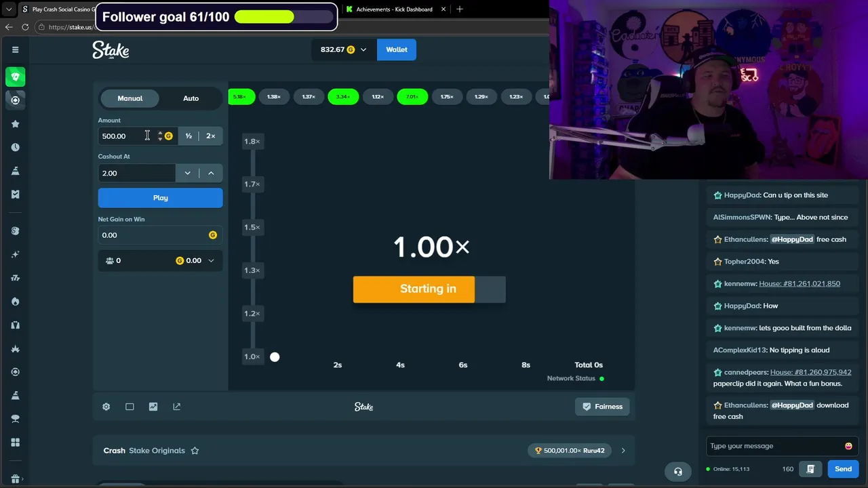
Task: Pop out game with arrow icon
Action: (x=177, y=407)
